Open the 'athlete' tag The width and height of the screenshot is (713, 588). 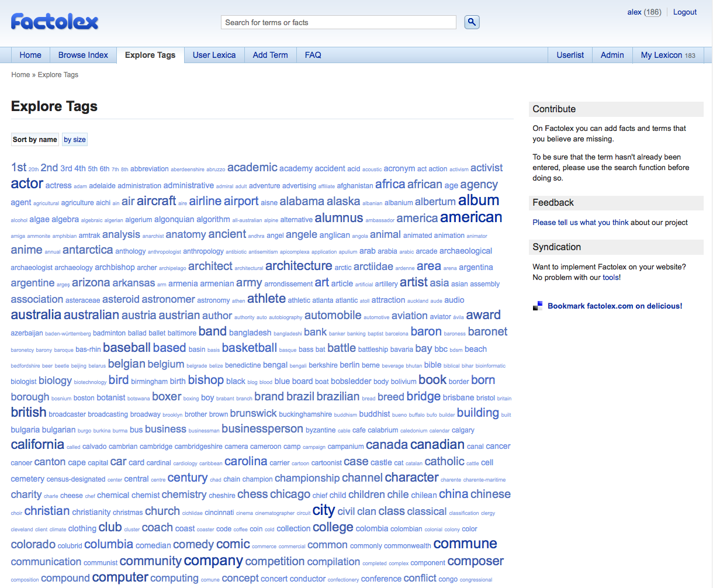(266, 299)
